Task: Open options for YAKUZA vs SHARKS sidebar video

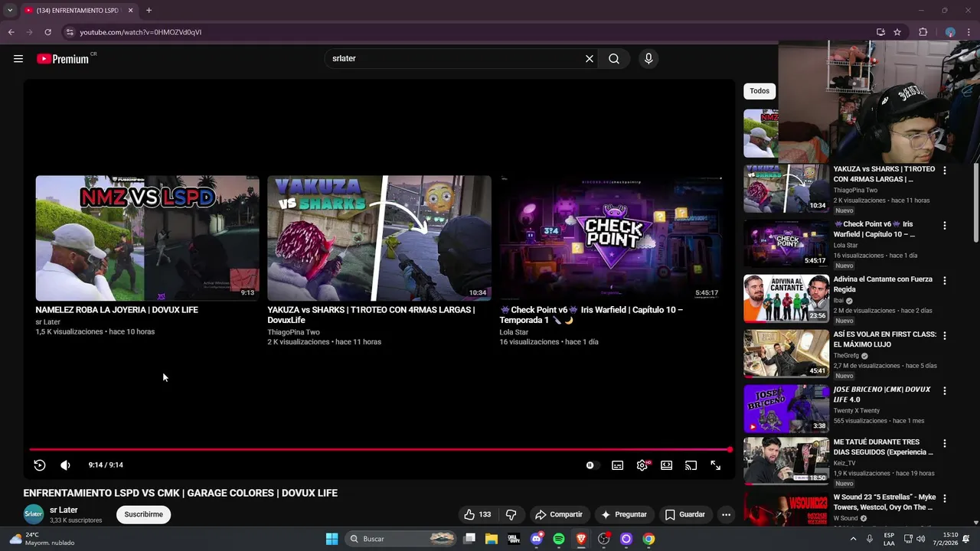Action: tap(944, 171)
